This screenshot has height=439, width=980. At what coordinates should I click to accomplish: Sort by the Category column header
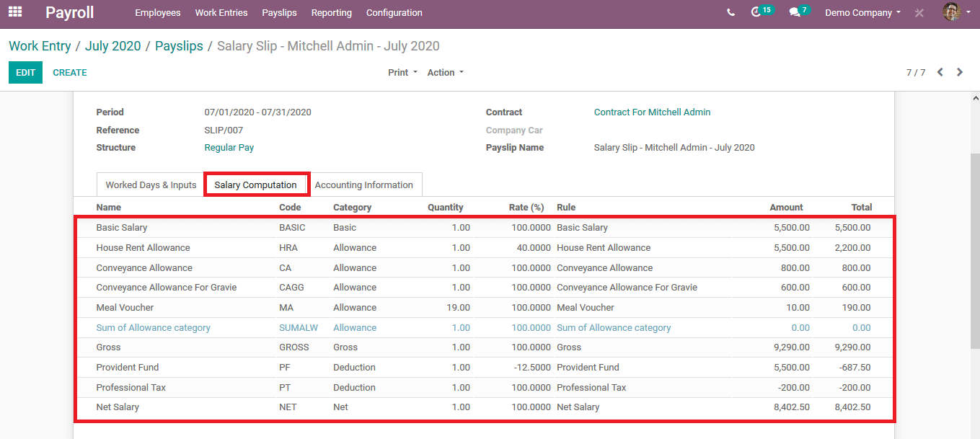[x=353, y=208]
